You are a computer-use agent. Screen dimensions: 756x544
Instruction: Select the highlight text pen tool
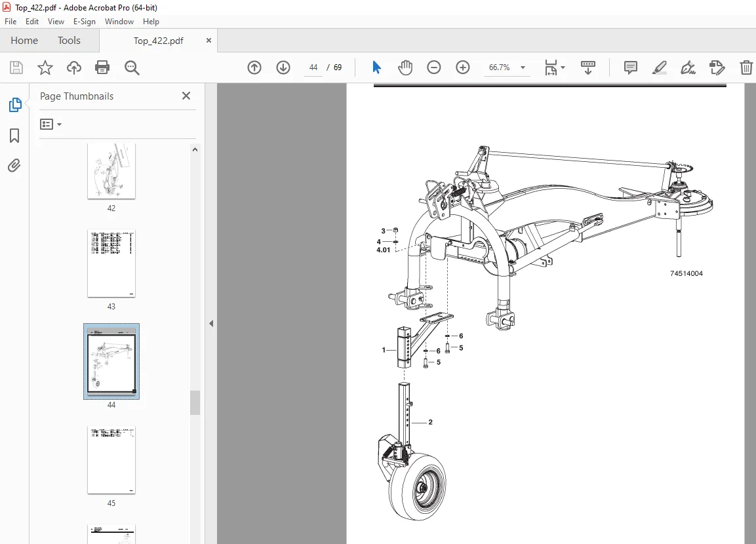point(659,68)
